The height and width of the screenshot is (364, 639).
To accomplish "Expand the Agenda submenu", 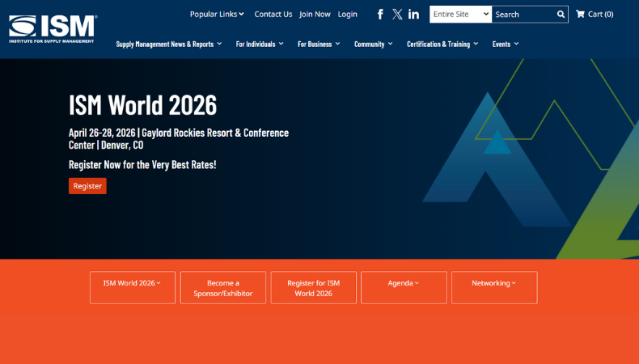I will [404, 287].
